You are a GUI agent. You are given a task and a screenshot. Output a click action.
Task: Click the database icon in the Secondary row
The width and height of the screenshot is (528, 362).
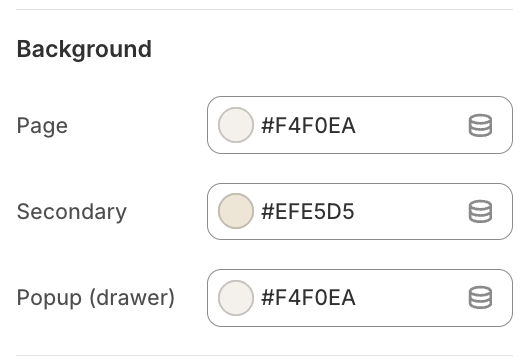coord(480,211)
